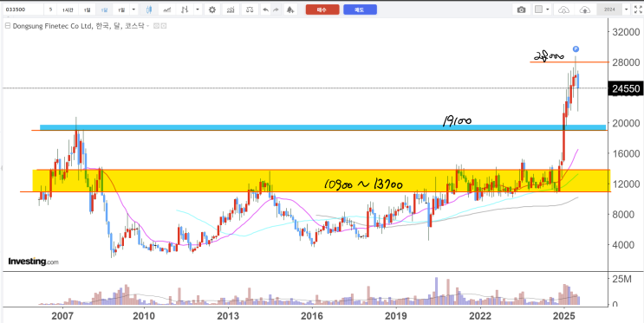This screenshot has height=323, width=644.
Task: Select the area line chart icon
Action: pyautogui.click(x=166, y=10)
